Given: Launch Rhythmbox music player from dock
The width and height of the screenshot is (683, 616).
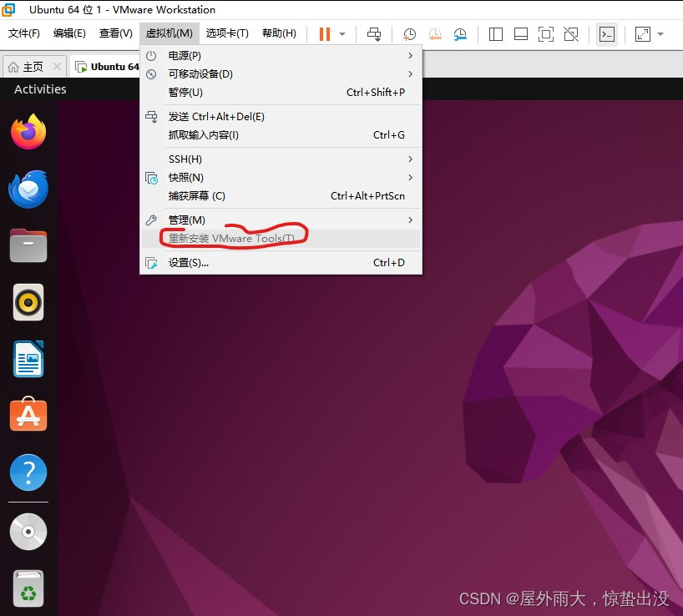Looking at the screenshot, I should pyautogui.click(x=28, y=302).
